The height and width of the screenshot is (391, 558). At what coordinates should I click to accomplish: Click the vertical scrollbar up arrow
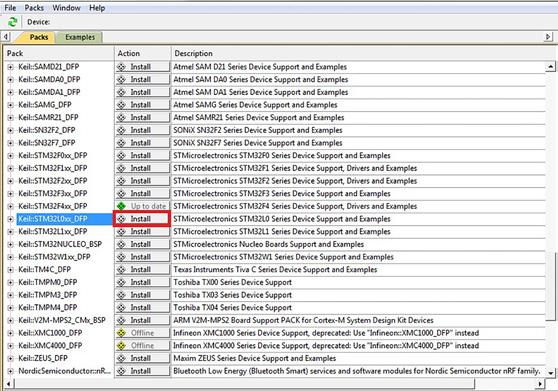(551, 67)
